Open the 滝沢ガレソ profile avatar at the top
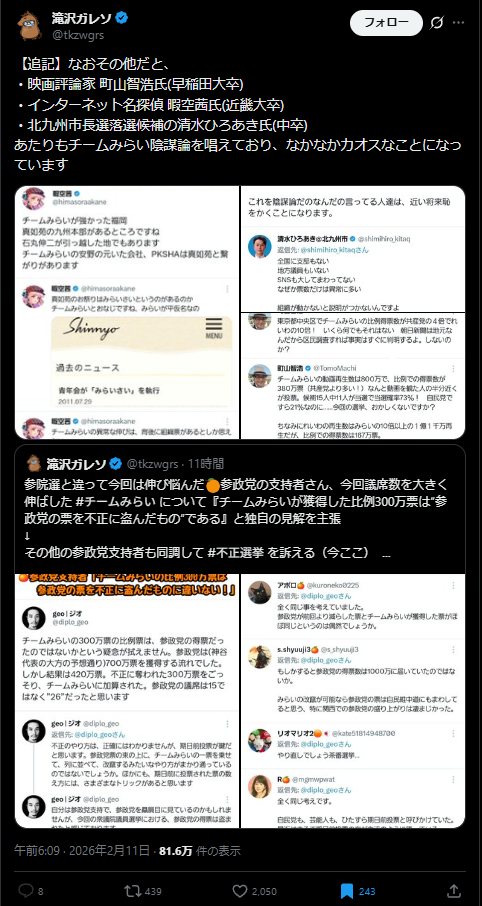The height and width of the screenshot is (906, 482). click(x=29, y=25)
